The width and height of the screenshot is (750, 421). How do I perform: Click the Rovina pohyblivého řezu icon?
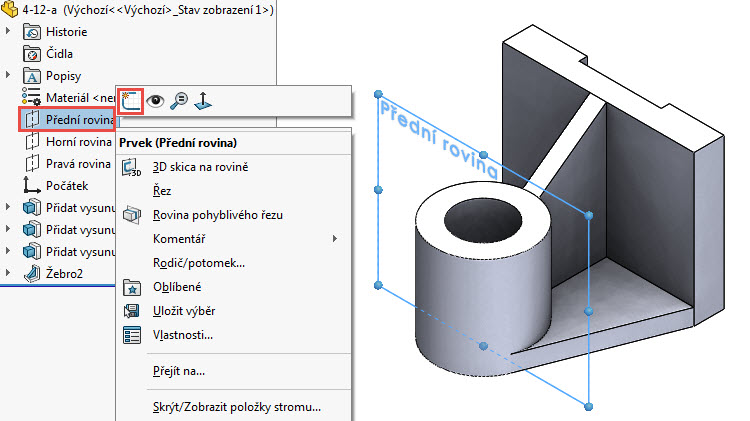132,215
